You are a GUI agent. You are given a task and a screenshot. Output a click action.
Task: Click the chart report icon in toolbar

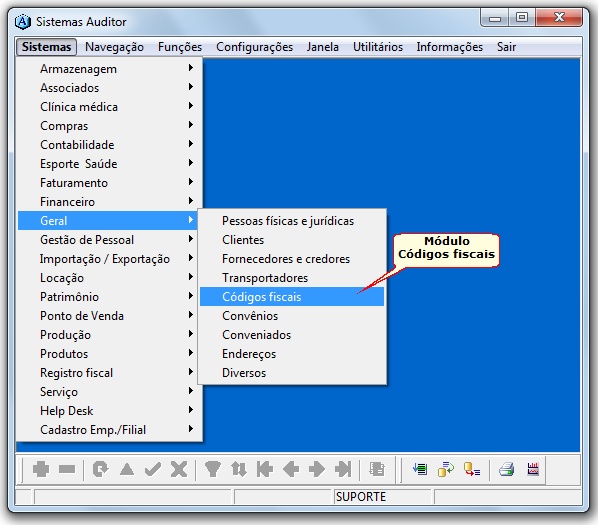[x=533, y=469]
